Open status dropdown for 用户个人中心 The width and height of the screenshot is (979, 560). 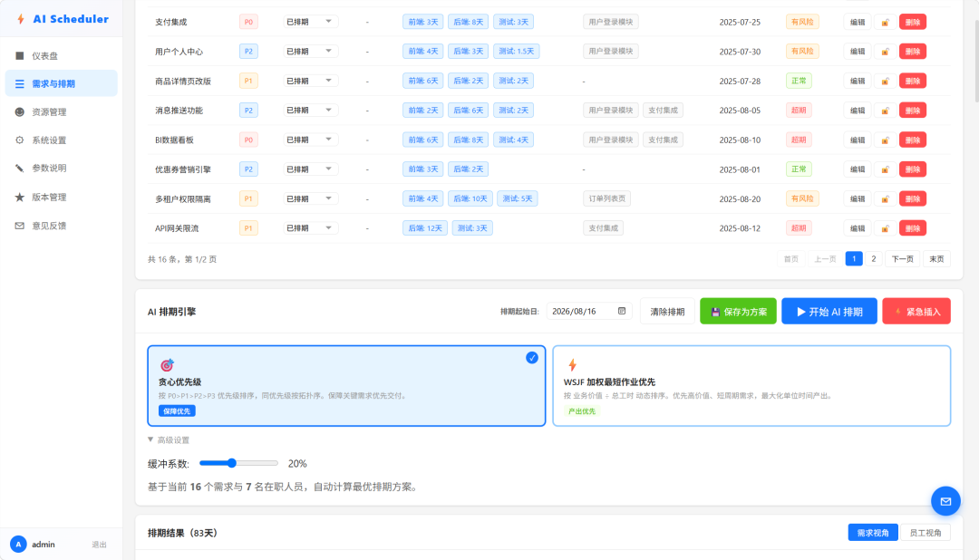pos(310,51)
